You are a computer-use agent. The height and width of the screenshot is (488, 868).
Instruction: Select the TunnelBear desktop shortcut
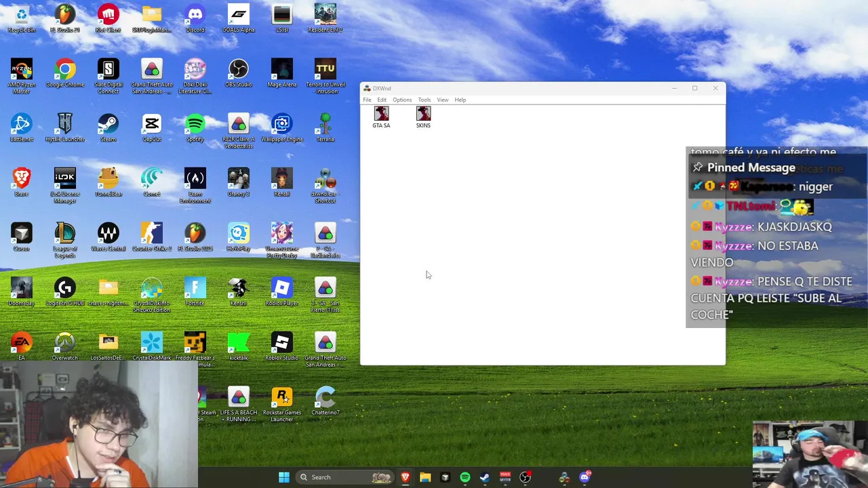[108, 182]
